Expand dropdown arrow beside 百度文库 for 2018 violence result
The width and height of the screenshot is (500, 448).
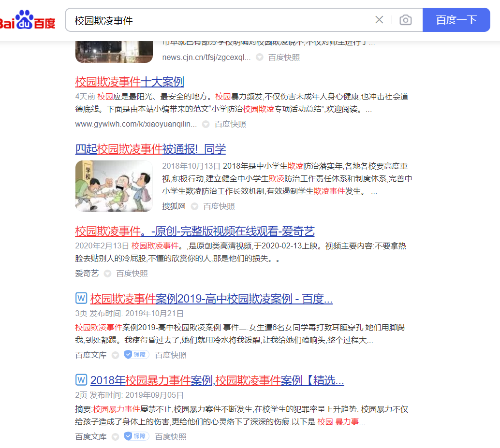tap(115, 437)
